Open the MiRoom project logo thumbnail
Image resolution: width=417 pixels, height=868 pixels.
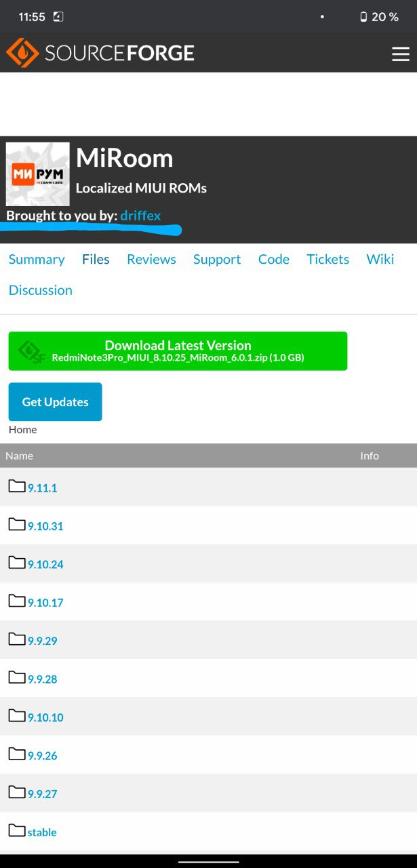pos(38,174)
